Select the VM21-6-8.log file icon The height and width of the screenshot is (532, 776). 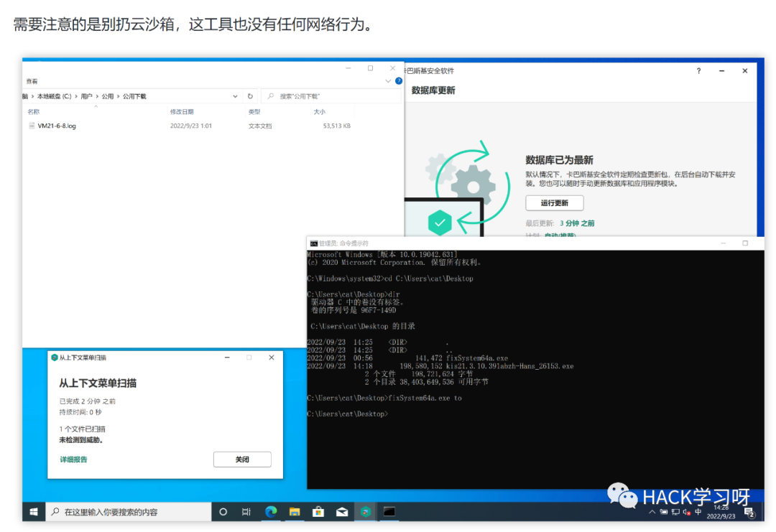click(x=32, y=126)
